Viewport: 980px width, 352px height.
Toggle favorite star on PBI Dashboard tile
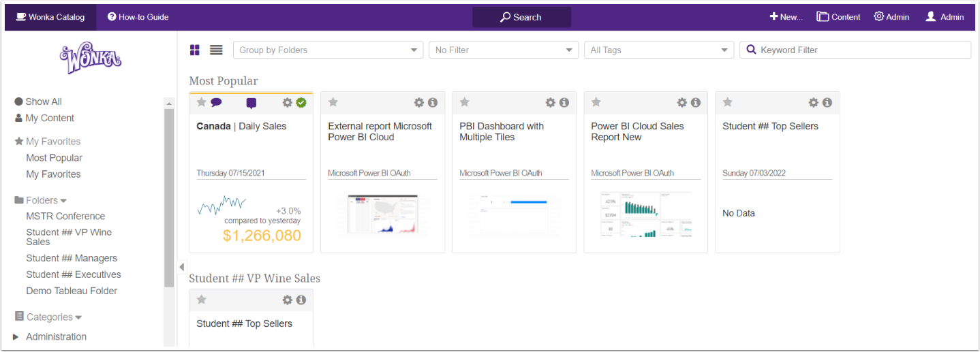[464, 102]
